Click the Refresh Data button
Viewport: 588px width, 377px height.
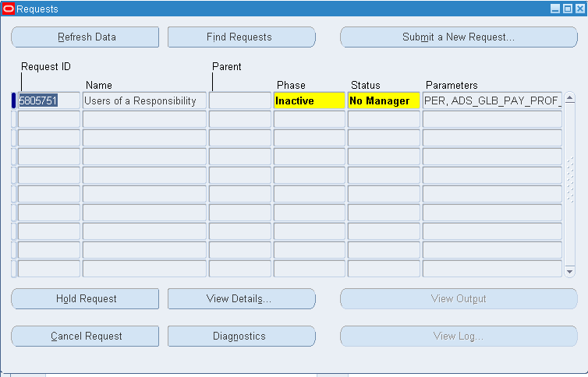pos(85,37)
